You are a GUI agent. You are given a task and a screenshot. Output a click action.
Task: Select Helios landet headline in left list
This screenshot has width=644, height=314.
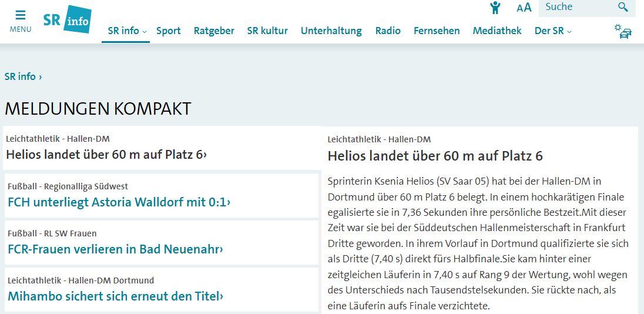pyautogui.click(x=106, y=155)
